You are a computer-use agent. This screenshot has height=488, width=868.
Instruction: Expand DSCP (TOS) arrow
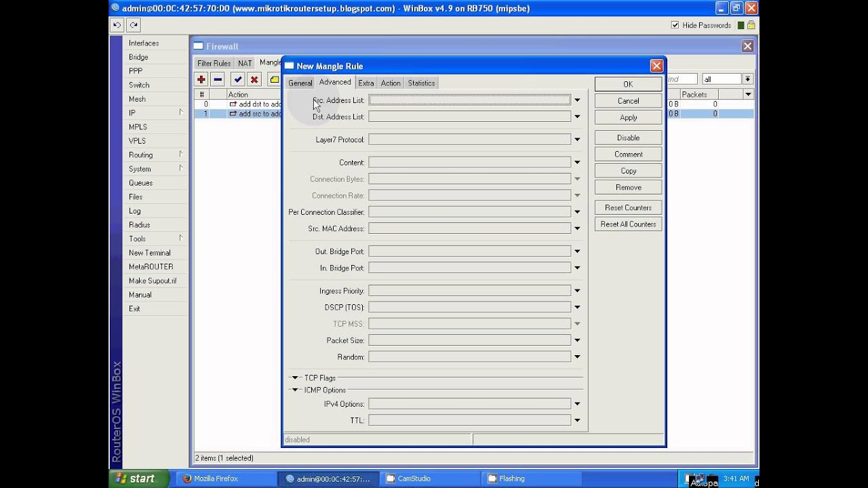pos(577,307)
